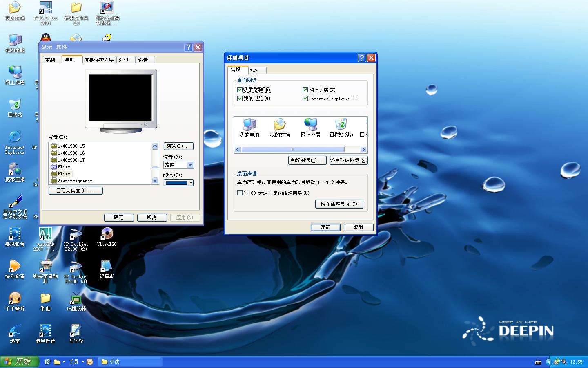The width and height of the screenshot is (588, 368).
Task: Open Internet Explorer desktop icon
Action: (15, 142)
